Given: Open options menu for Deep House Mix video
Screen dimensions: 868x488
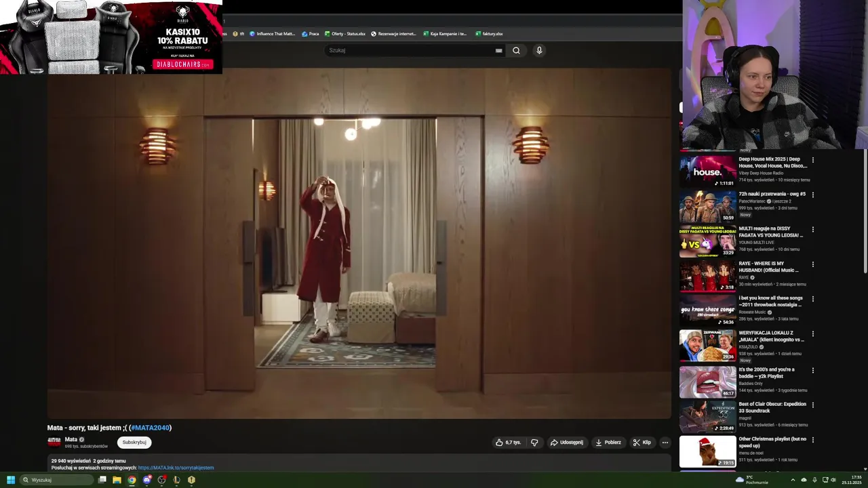Looking at the screenshot, I should (x=813, y=160).
